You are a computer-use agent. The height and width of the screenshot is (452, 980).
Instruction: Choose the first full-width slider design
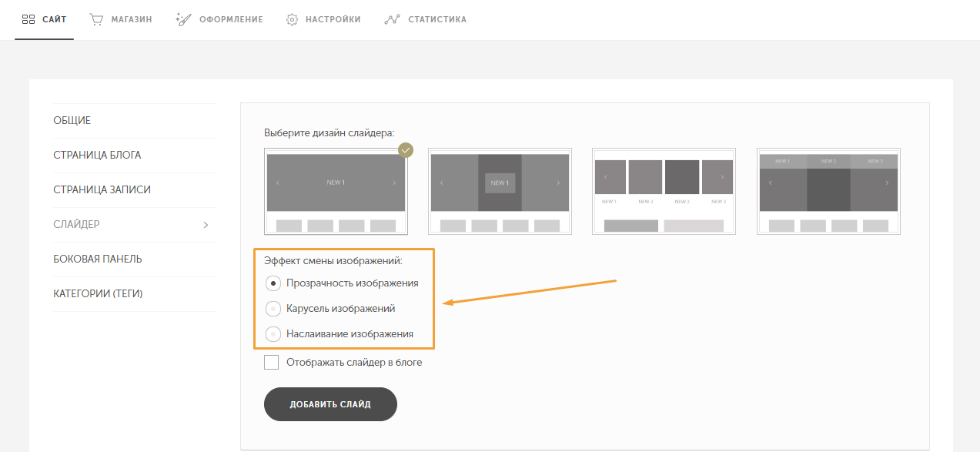tap(336, 191)
